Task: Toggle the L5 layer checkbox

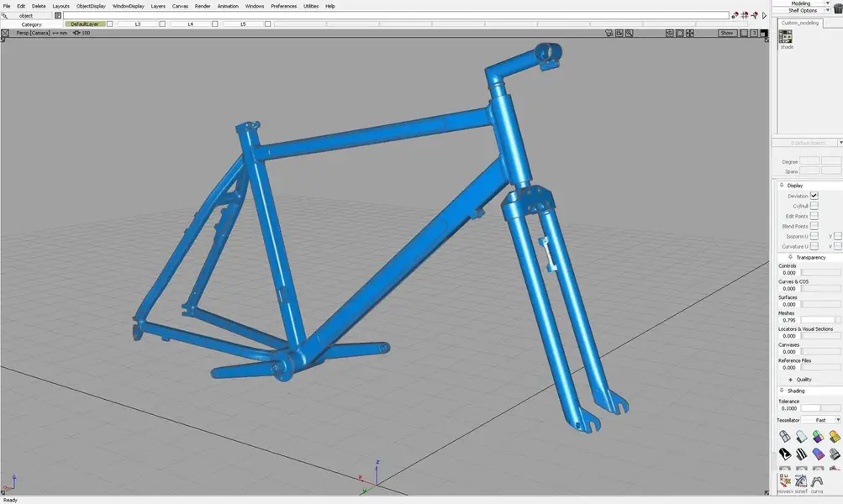Action: coord(268,24)
